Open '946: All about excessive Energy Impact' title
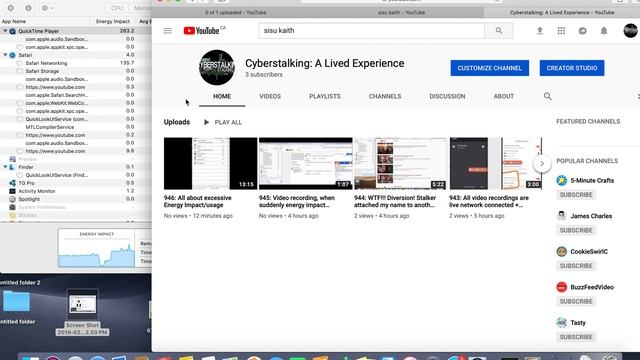Image resolution: width=640 pixels, height=360 pixels. 198,201
